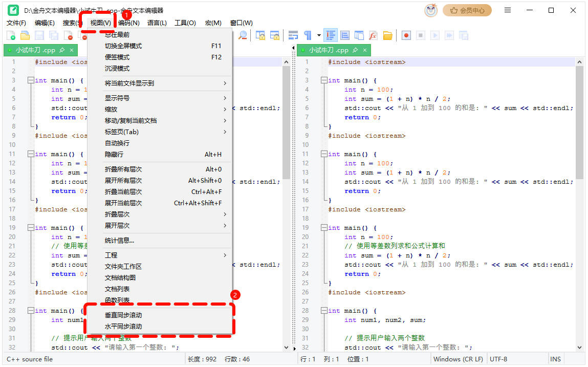
Task: Click the Save all files icon
Action: pyautogui.click(x=54, y=36)
